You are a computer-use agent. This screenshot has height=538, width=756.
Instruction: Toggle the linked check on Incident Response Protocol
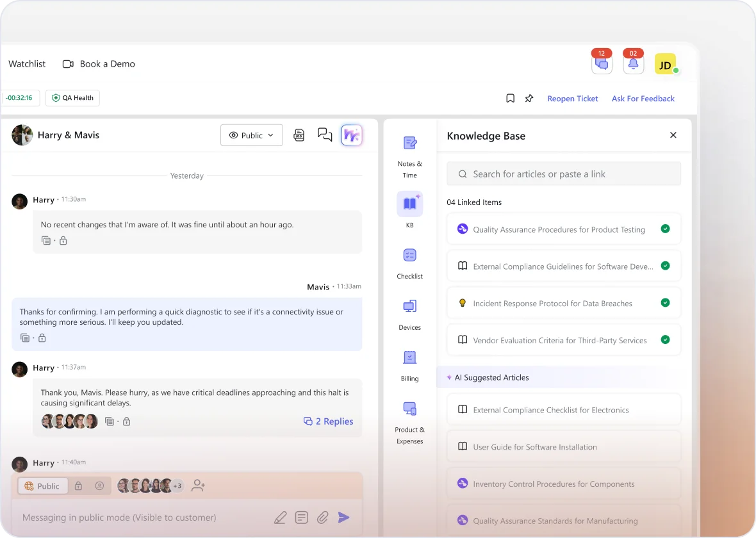[665, 303]
